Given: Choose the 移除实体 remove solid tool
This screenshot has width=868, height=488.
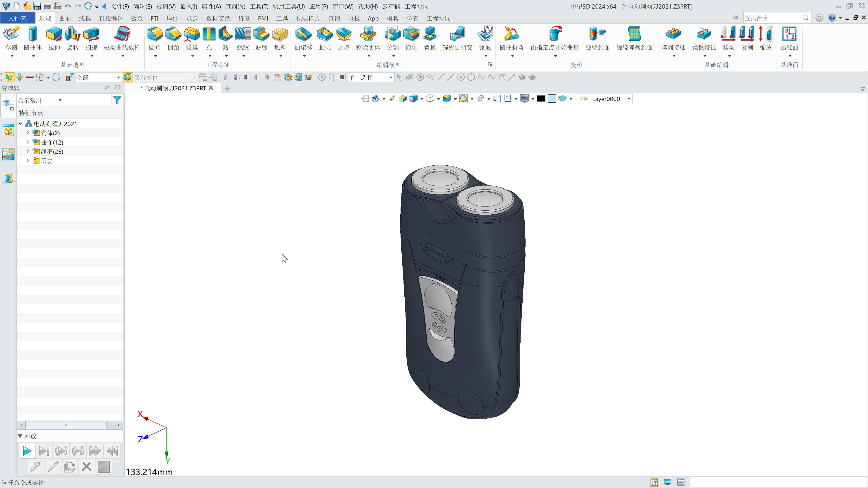Looking at the screenshot, I should [368, 38].
